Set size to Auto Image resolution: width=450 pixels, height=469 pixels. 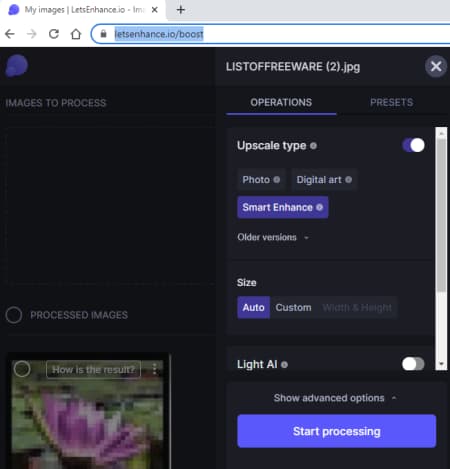click(x=253, y=307)
